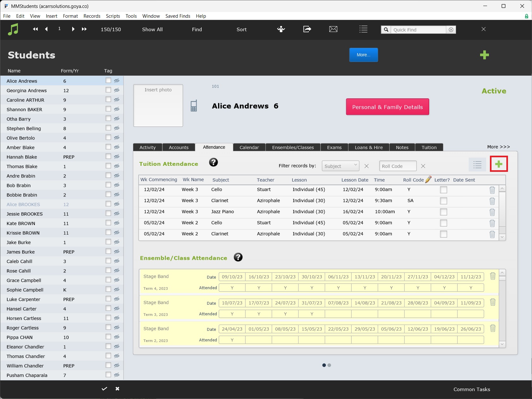Add a new student with green plus
Image resolution: width=532 pixels, height=399 pixels.
click(x=485, y=55)
